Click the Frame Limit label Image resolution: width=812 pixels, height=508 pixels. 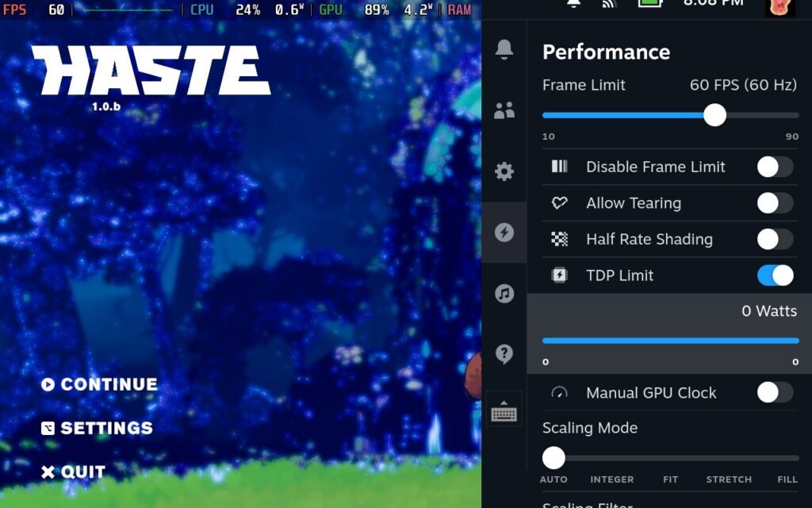[x=584, y=85]
